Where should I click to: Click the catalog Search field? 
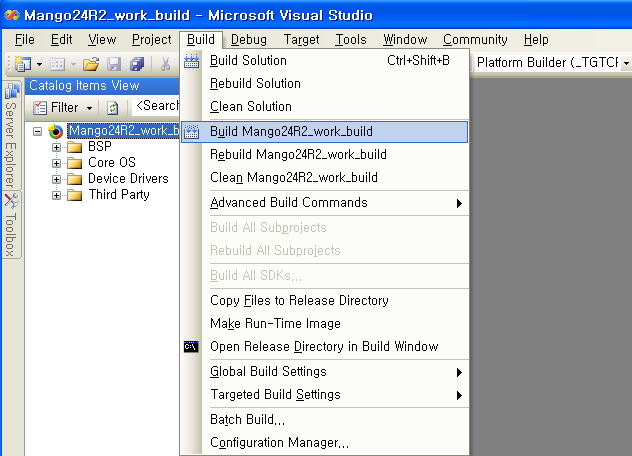[x=156, y=106]
